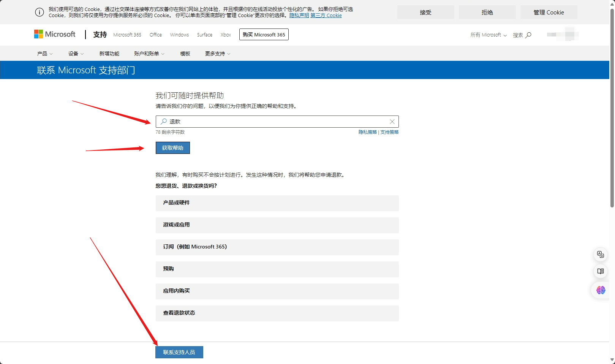
Task: Click the 联系支持人员 button
Action: point(179,352)
